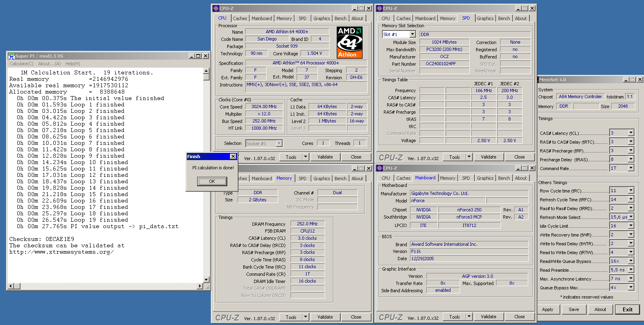
Task: Click the DRAM Frequency value 252.0 MHz
Action: (x=307, y=224)
